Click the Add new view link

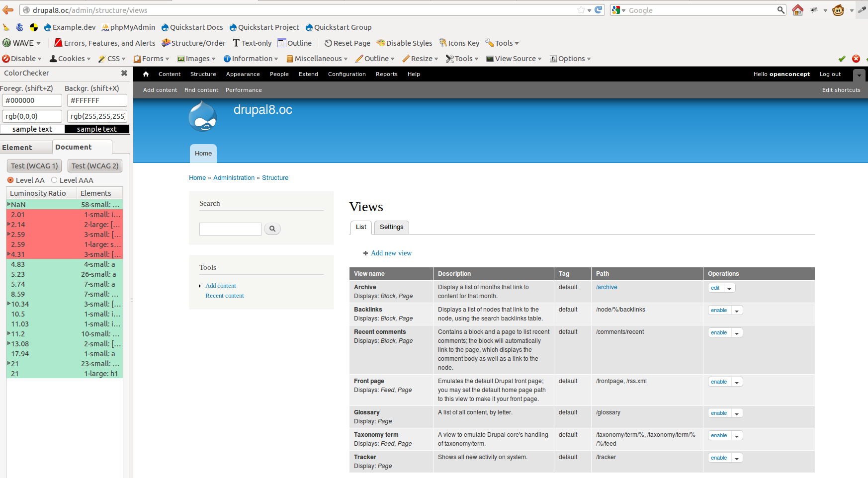pyautogui.click(x=391, y=253)
